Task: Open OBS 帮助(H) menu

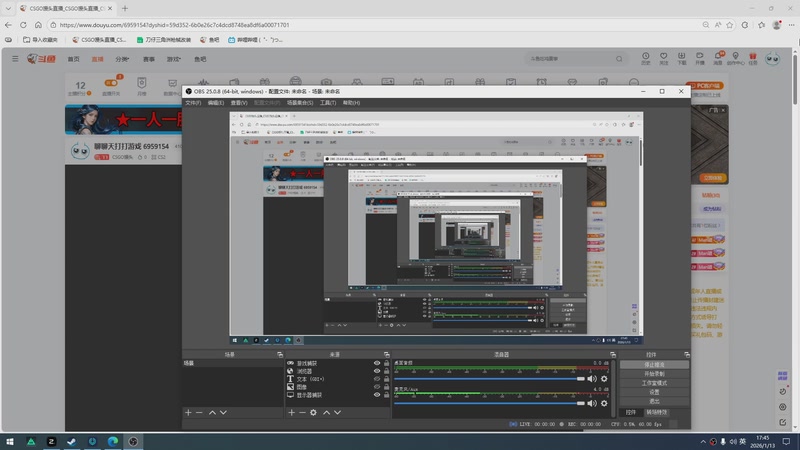Action: (351, 103)
